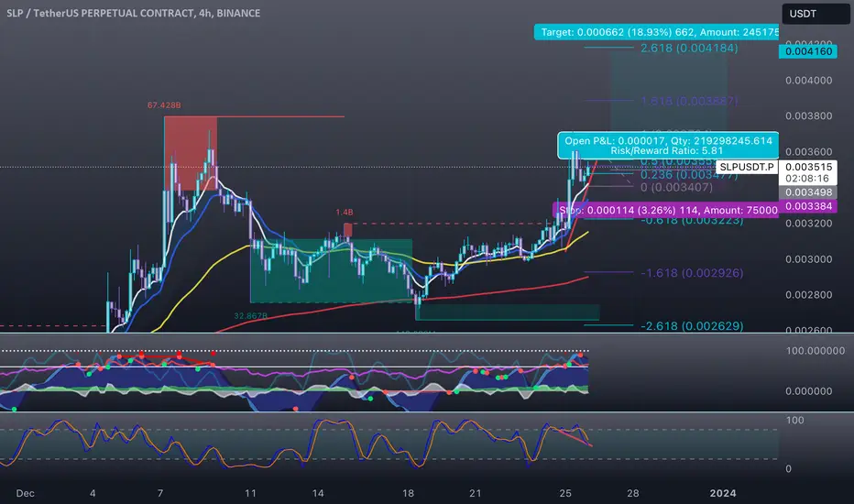Screen dimensions: 854x504
Task: Select the Target 0.000662 label
Action: tap(656, 32)
